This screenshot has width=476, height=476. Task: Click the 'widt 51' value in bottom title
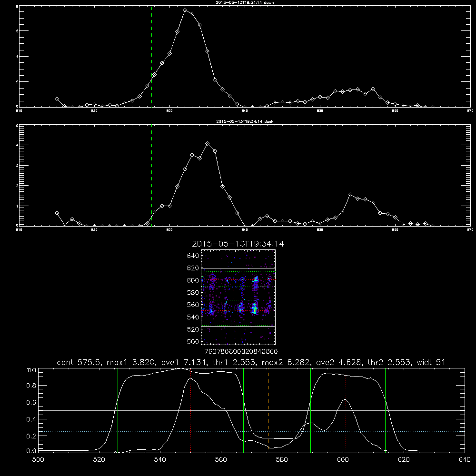coord(431,362)
